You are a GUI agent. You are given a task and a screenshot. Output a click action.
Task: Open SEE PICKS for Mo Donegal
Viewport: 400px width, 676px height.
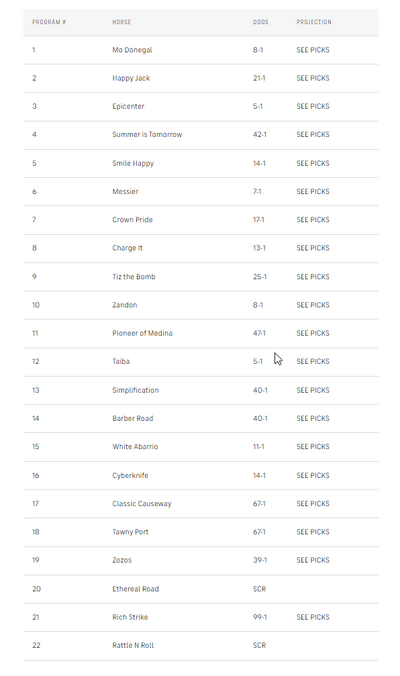coord(312,50)
